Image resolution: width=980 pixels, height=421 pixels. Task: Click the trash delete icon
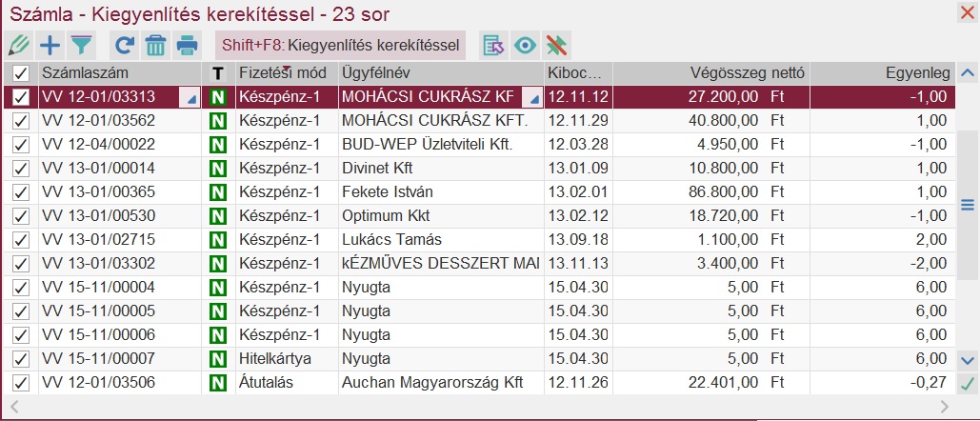point(155,45)
